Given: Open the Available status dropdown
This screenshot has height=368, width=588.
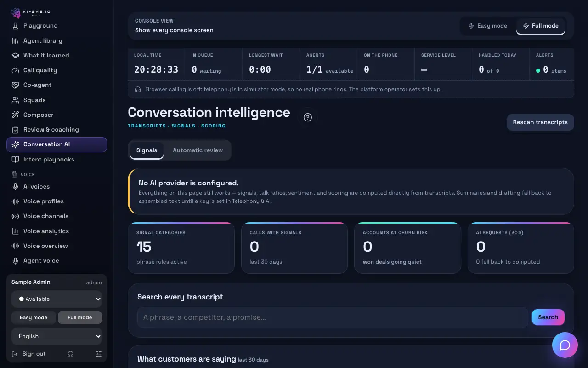Looking at the screenshot, I should point(57,299).
